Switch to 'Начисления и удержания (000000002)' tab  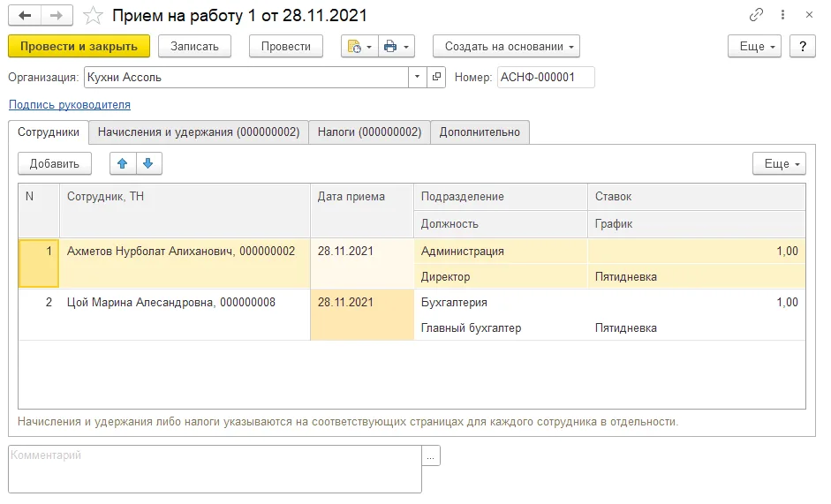[199, 132]
